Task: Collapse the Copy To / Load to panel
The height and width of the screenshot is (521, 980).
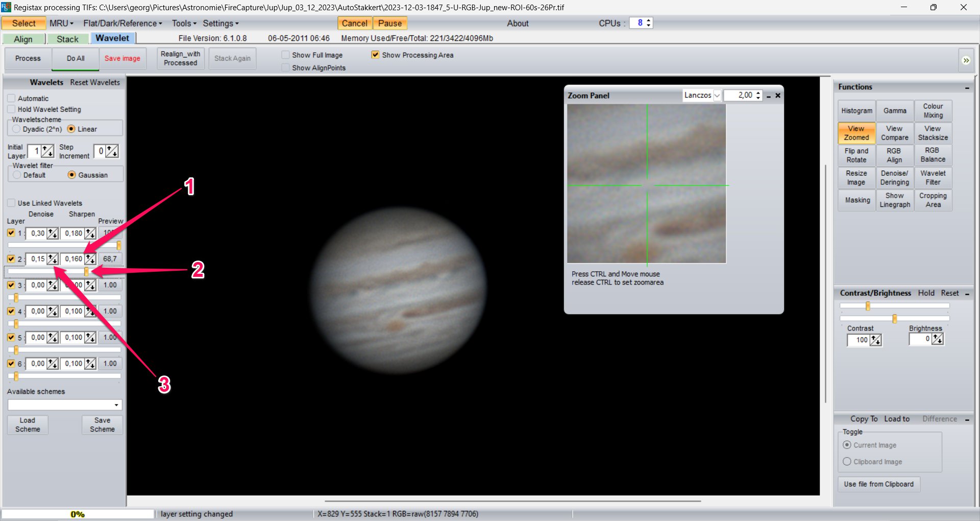Action: point(967,419)
